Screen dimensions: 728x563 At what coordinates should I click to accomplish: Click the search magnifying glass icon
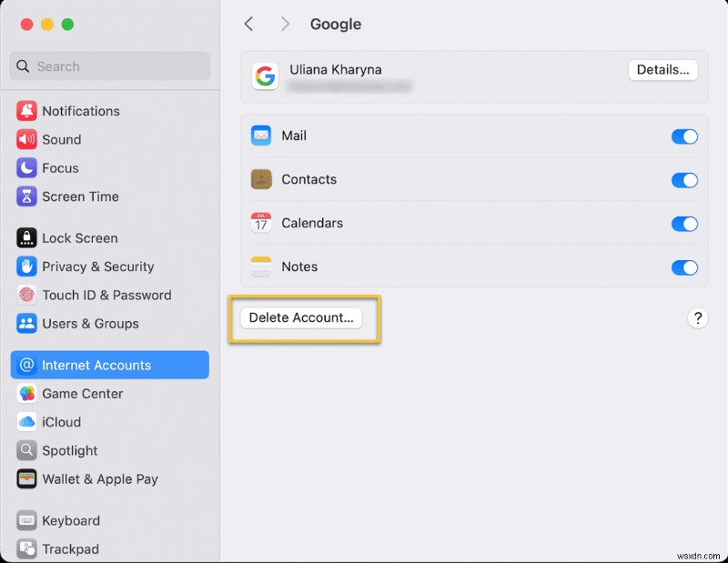pyautogui.click(x=23, y=65)
